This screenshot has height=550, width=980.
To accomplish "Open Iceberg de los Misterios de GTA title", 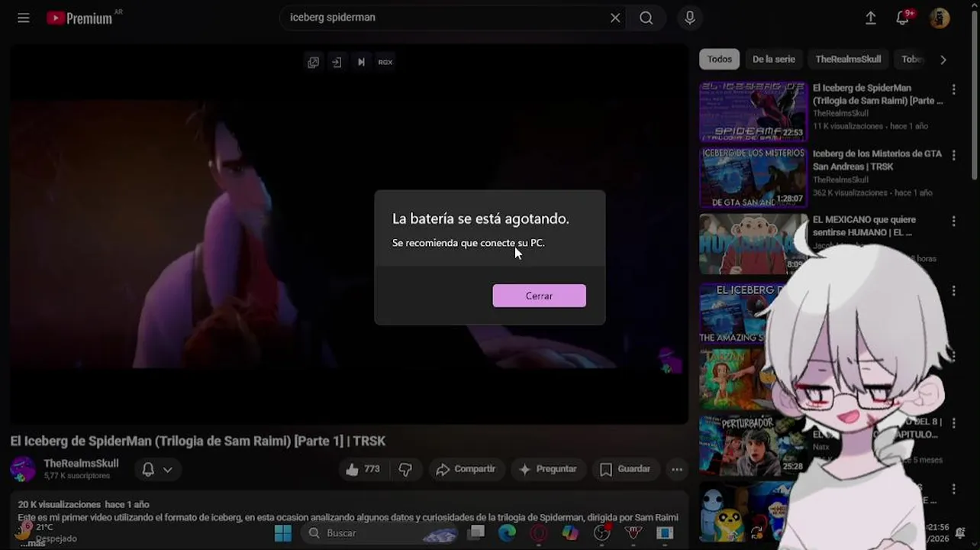I will tap(877, 160).
